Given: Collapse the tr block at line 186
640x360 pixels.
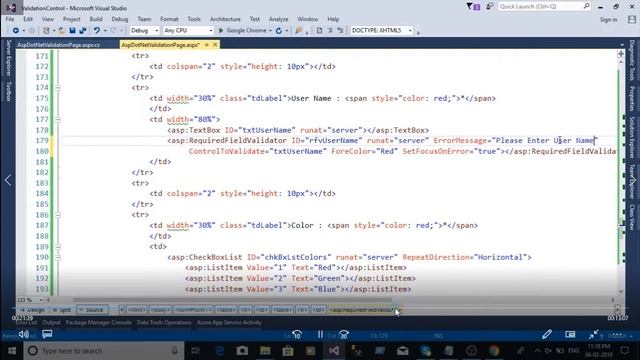Looking at the screenshot, I should (x=58, y=215).
